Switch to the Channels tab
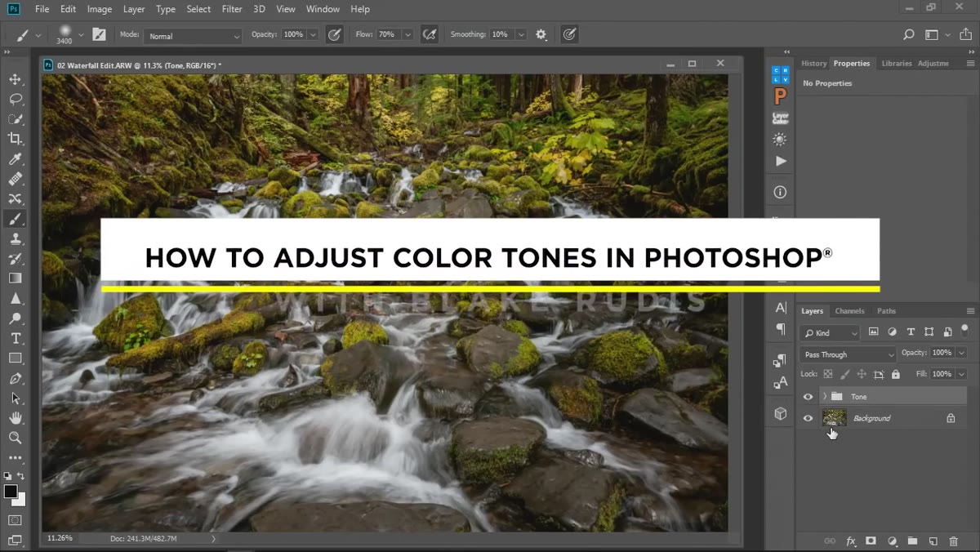This screenshot has height=552, width=980. [849, 311]
